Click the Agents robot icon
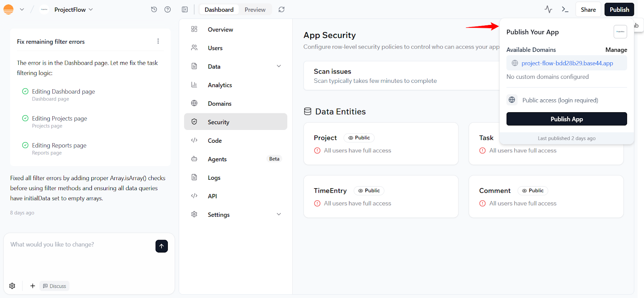This screenshot has height=298, width=644. pos(194,158)
